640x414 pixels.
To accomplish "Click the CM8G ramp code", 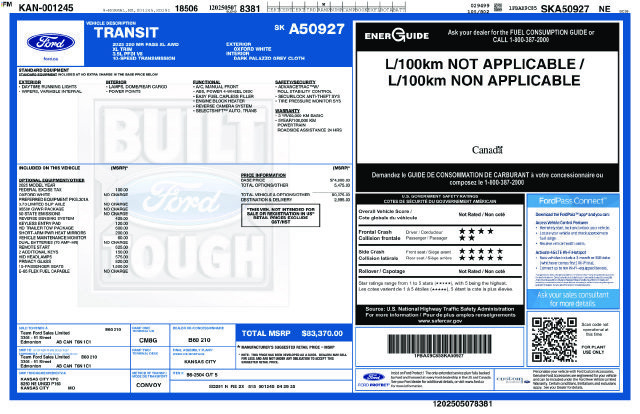I will (148, 340).
